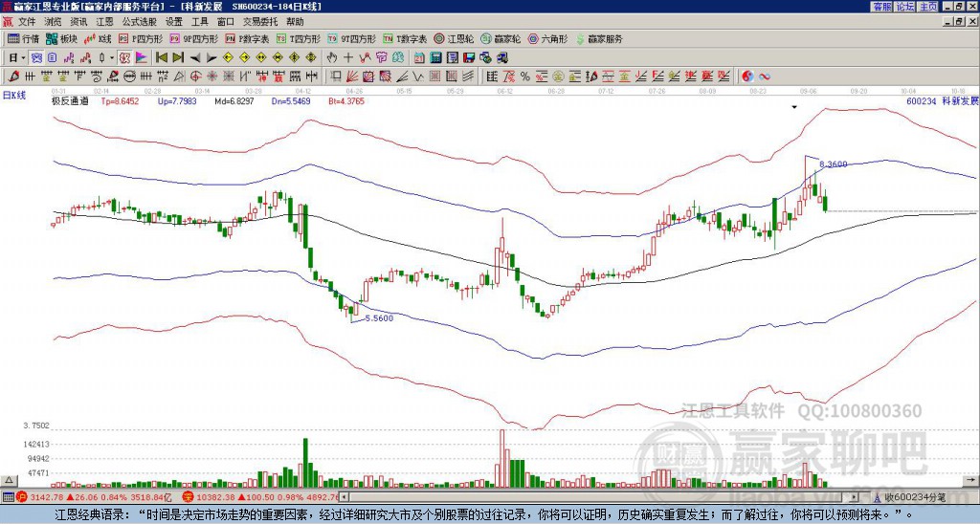Image resolution: width=980 pixels, height=524 pixels.
Task: Click the yellow diamond left-arrow icon
Action: click(228, 57)
